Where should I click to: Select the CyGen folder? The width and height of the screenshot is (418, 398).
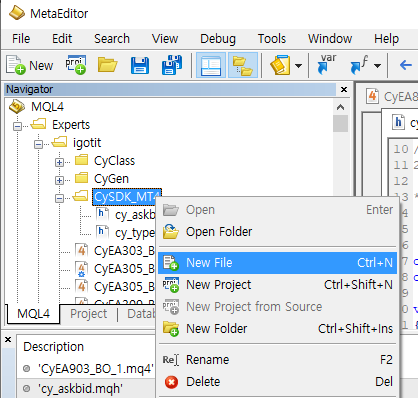click(111, 179)
